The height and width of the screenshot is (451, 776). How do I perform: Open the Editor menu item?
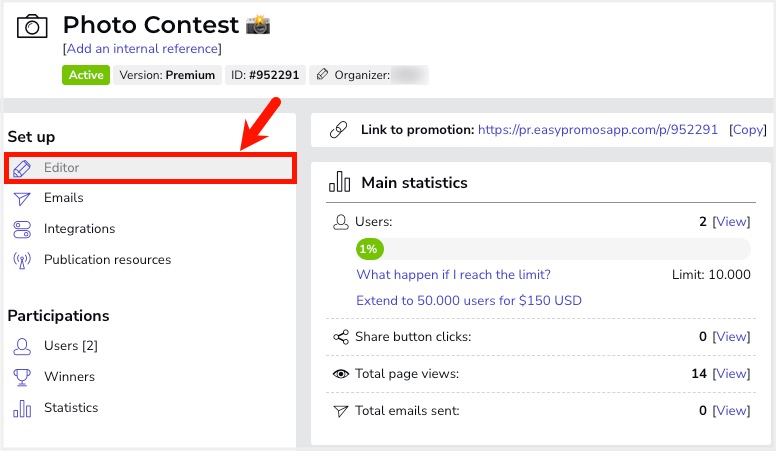click(150, 168)
